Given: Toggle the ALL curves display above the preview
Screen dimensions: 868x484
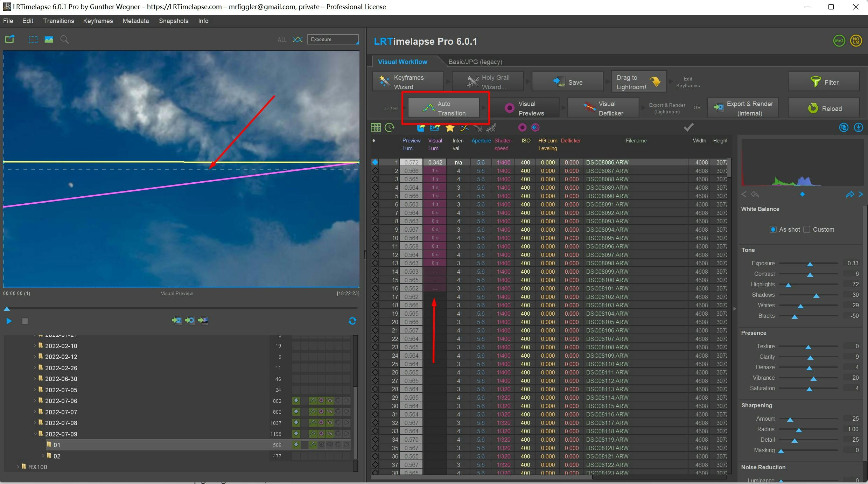Looking at the screenshot, I should click(282, 40).
